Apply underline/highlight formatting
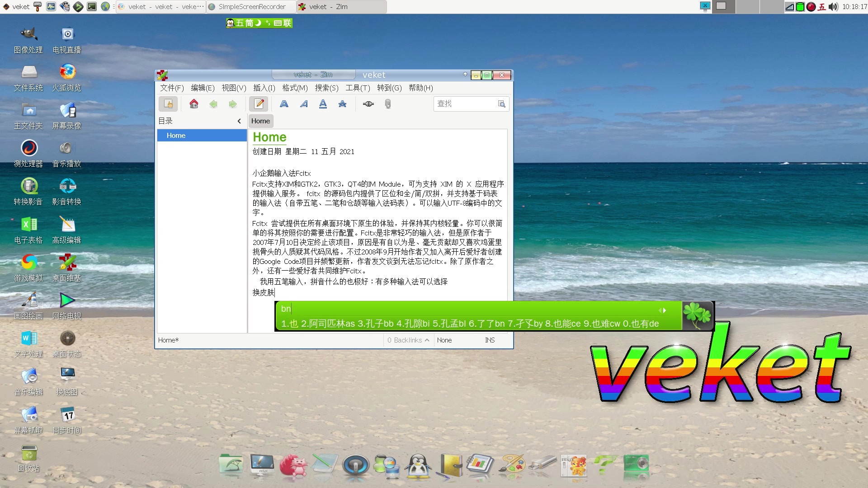The image size is (868, 488). [323, 104]
